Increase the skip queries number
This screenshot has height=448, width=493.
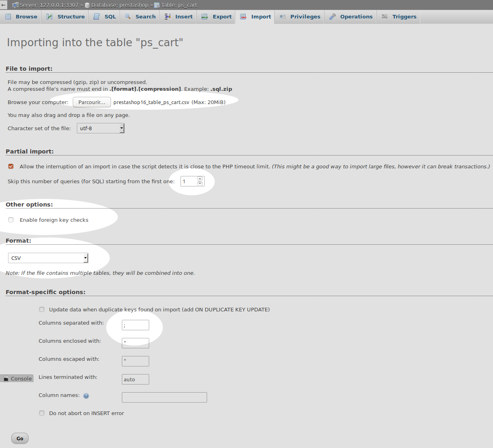point(200,179)
